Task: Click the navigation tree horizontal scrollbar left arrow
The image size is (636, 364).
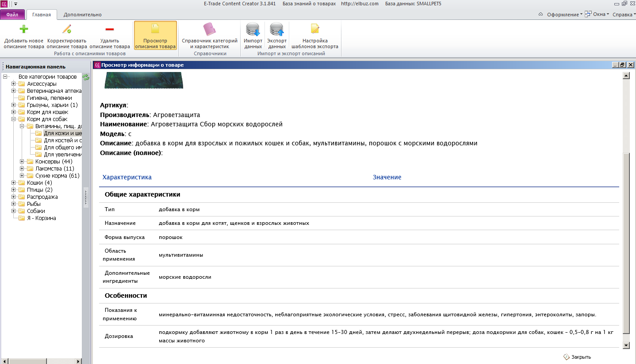Action: [x=4, y=360]
